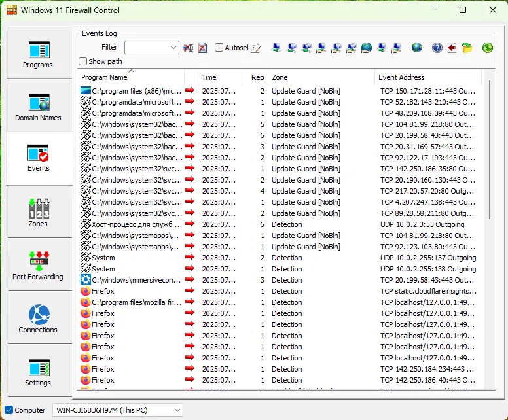This screenshot has width=508, height=420.
Task: Click the gear icon of immersivecon row
Action: [x=86, y=279]
